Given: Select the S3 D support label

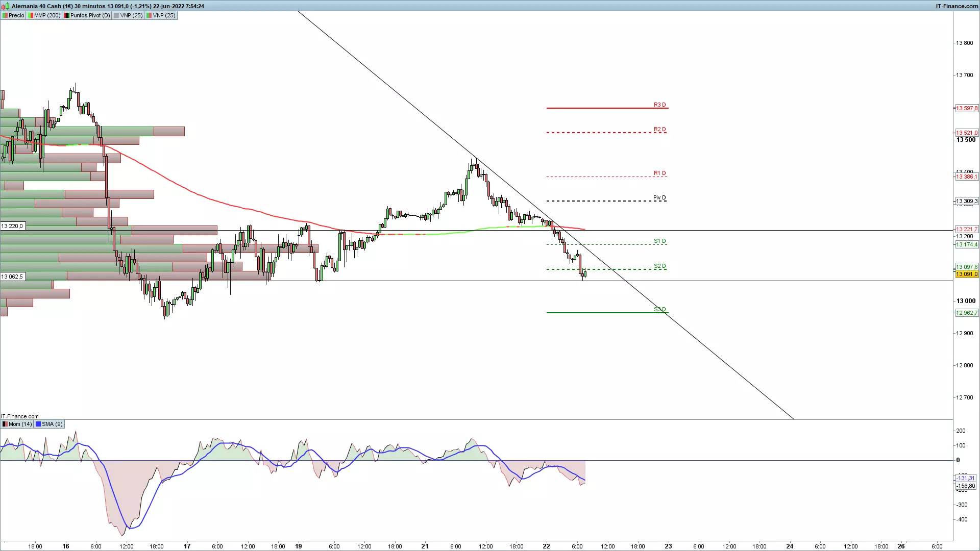Looking at the screenshot, I should coord(659,309).
